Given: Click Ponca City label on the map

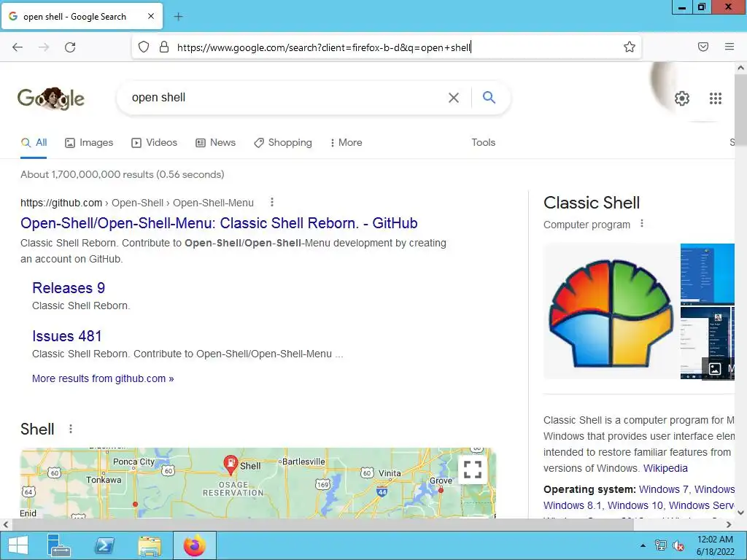Looking at the screenshot, I should [x=133, y=462].
